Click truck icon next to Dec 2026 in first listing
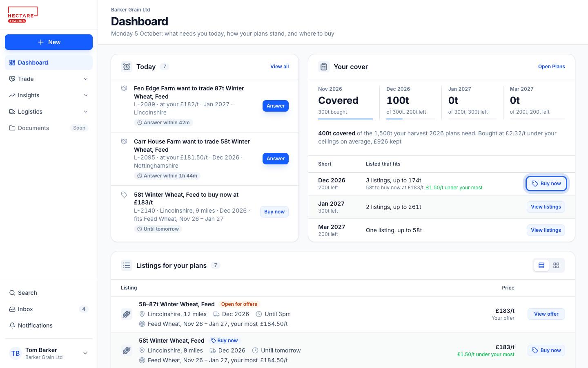The height and width of the screenshot is (368, 588). pos(216,314)
